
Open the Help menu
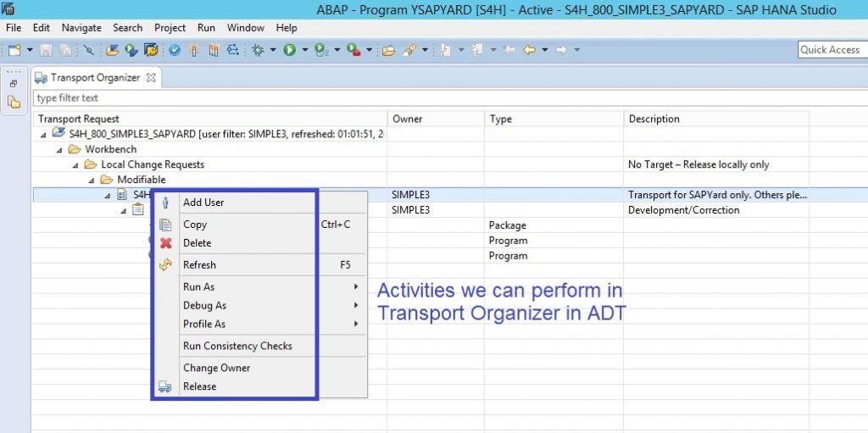287,28
